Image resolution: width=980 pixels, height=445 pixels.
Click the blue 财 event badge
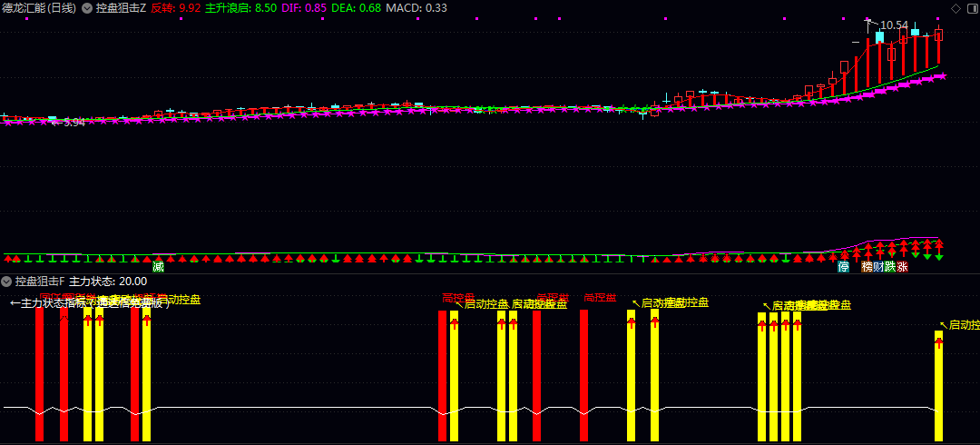[x=878, y=267]
